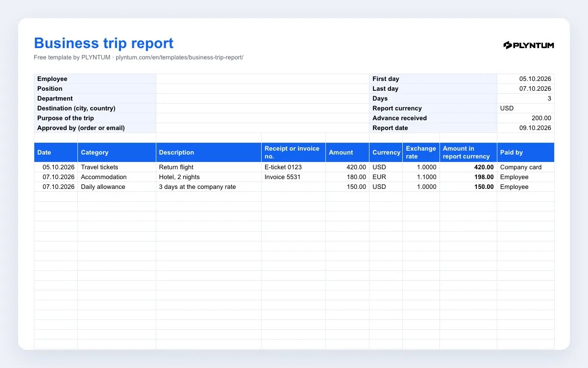588x368 pixels.
Task: Select the 3 days at the company rate cell
Action: pos(209,187)
